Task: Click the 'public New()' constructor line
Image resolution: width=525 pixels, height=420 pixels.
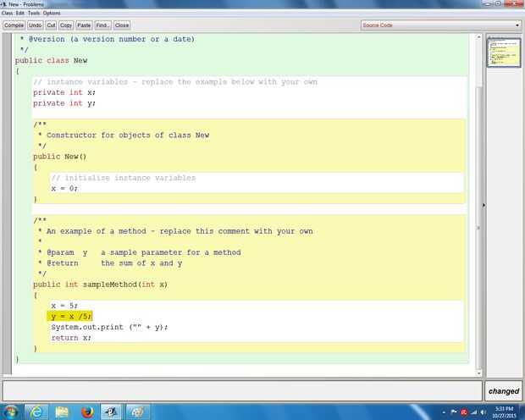Action: click(59, 157)
